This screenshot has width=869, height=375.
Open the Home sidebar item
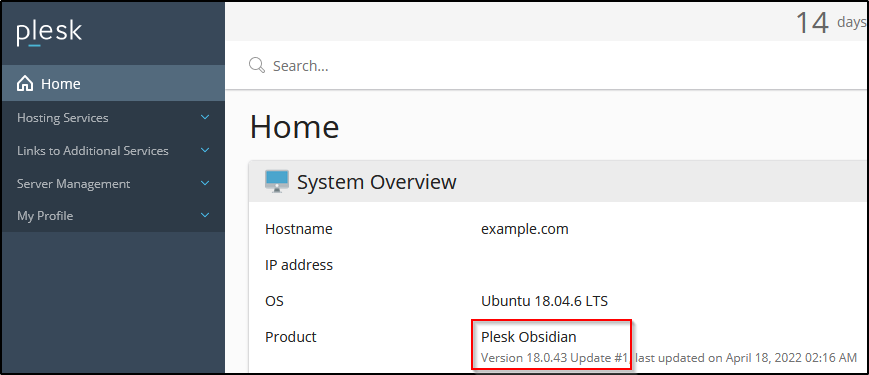(113, 84)
